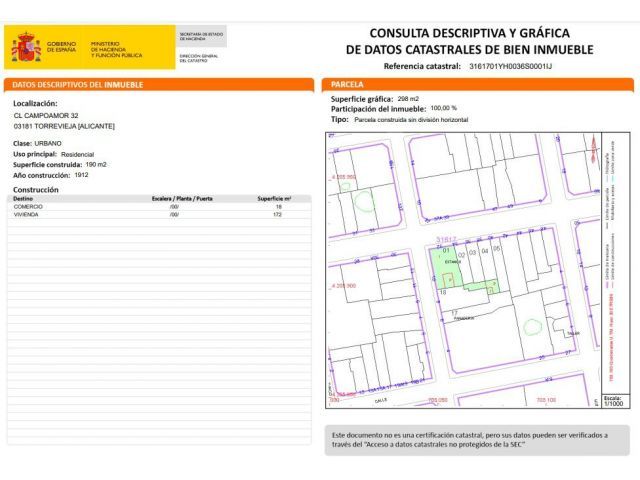Click the 'Superficie m²' column header
This screenshot has height=480, width=640.
click(274, 199)
